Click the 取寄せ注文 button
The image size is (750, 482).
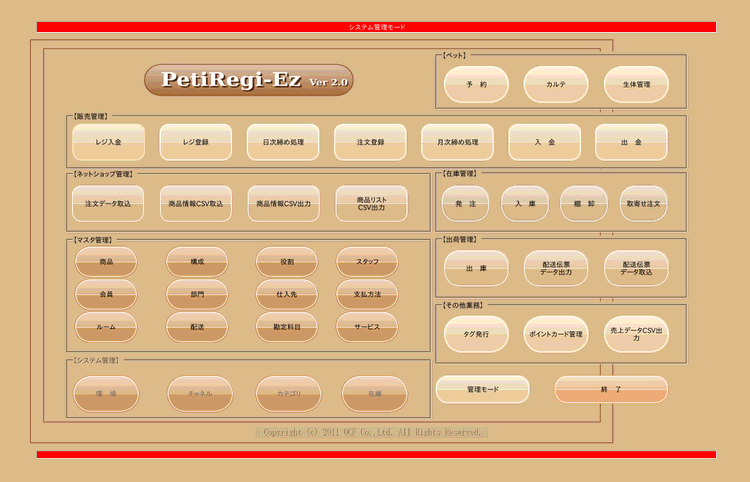click(643, 204)
